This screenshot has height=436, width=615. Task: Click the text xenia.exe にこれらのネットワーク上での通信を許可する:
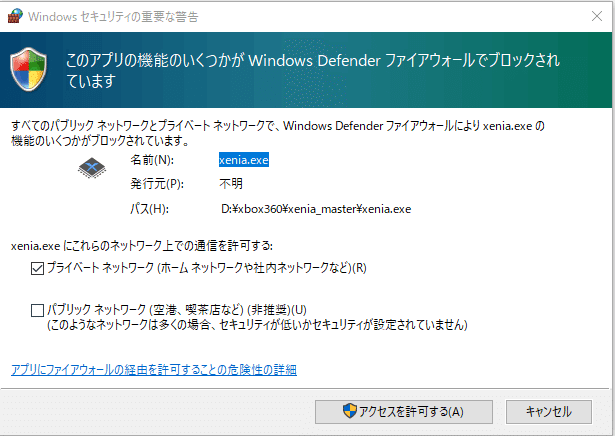point(142,246)
